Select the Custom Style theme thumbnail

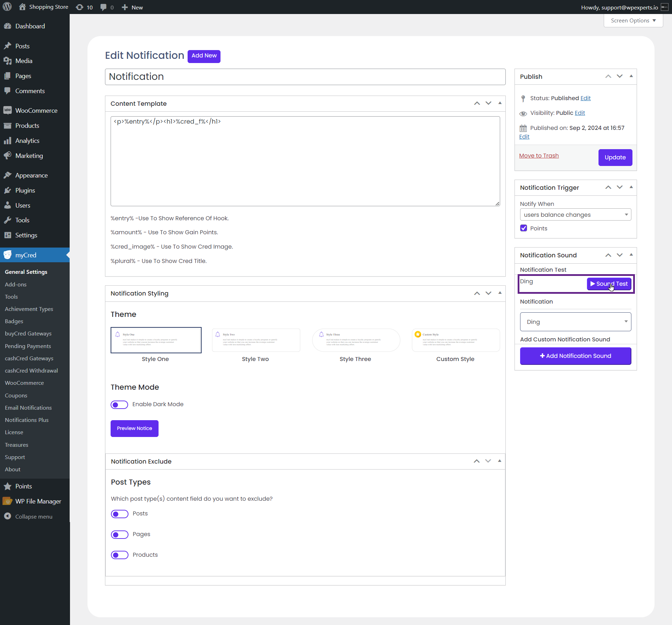[x=456, y=340]
